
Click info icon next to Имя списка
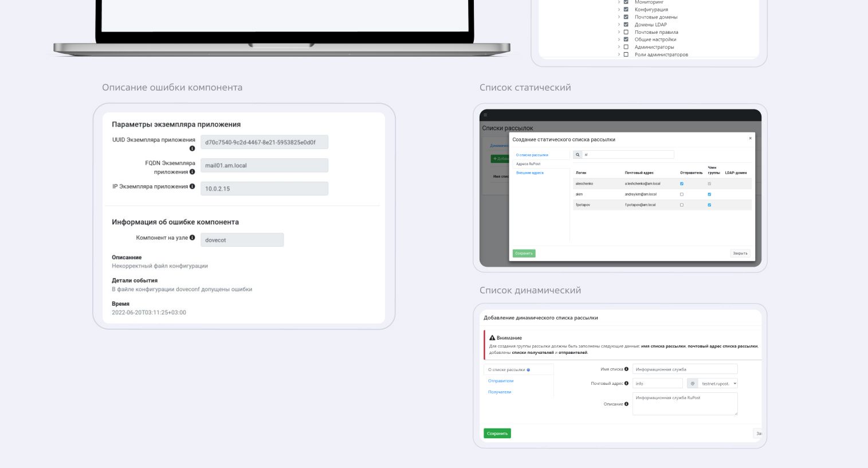[626, 369]
